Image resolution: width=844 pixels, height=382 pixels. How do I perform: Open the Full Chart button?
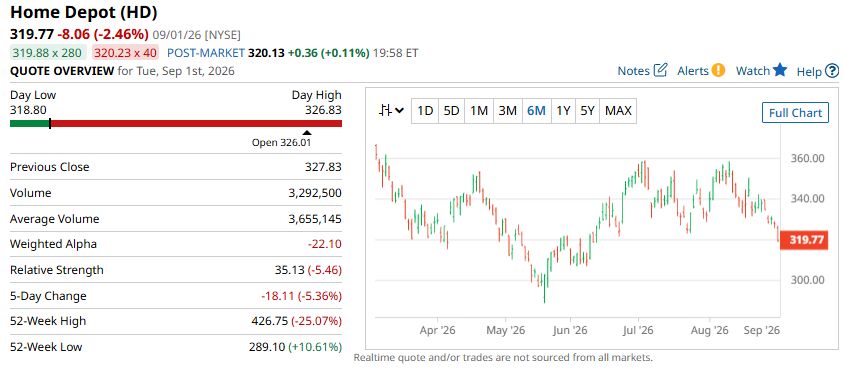(x=795, y=112)
